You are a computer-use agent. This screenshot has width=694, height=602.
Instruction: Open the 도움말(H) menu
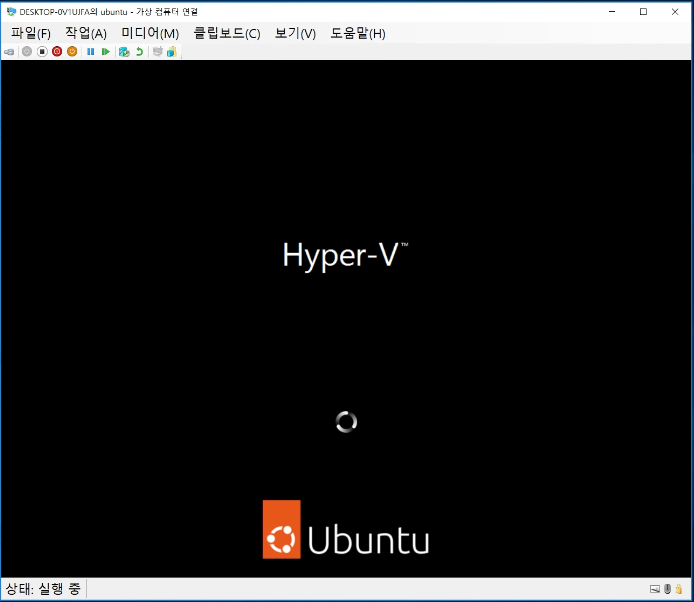(358, 33)
